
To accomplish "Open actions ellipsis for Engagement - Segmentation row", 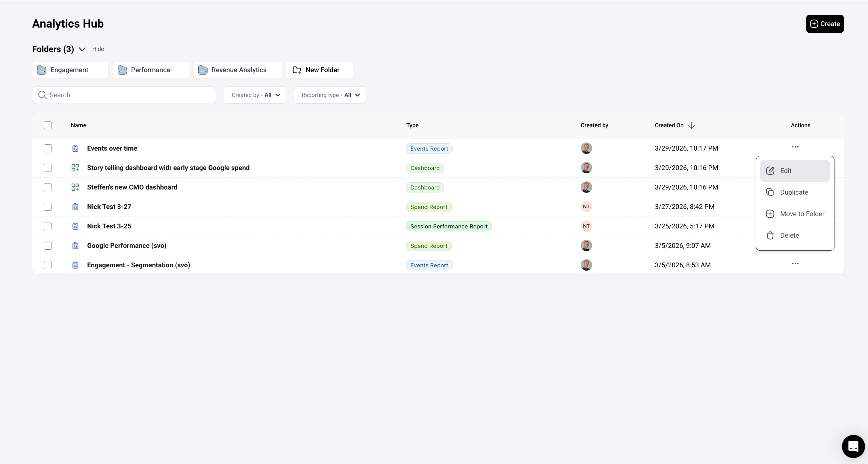I will click(x=795, y=264).
